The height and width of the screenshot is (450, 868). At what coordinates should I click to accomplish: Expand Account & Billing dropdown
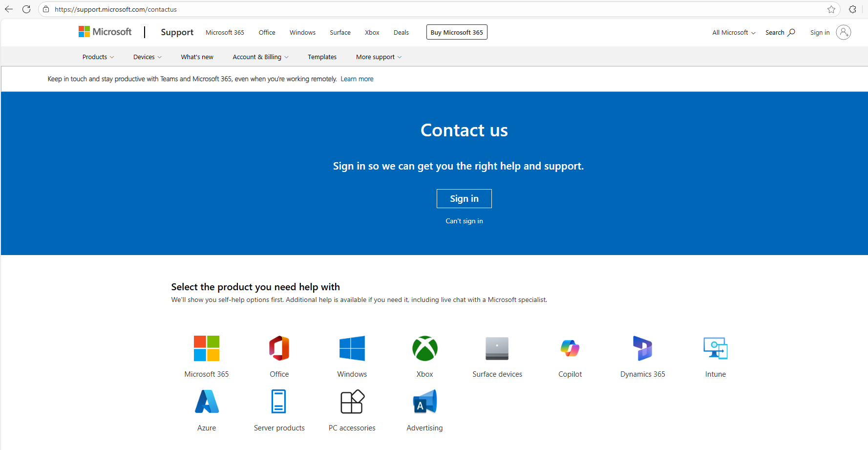[x=261, y=57]
